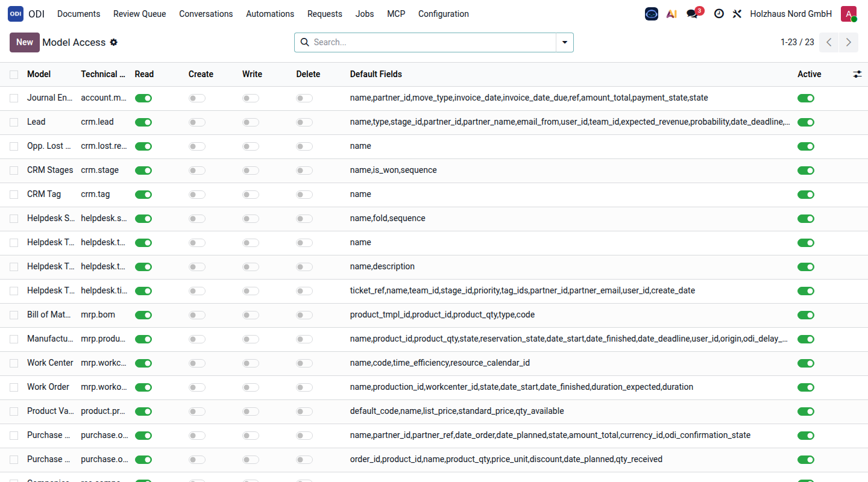
Task: Toggle Create access for the Lead model
Action: coord(197,122)
